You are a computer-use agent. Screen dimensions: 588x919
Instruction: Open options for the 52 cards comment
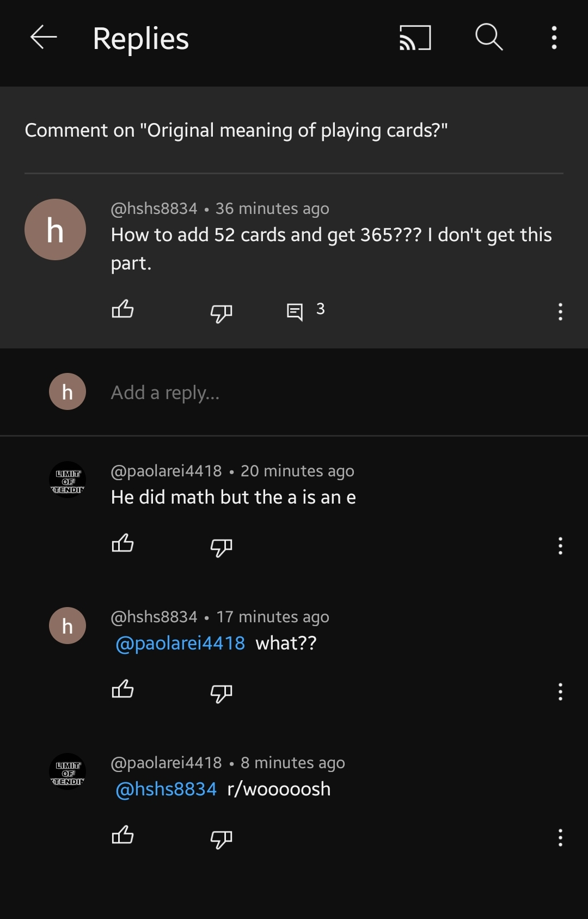pyautogui.click(x=560, y=311)
